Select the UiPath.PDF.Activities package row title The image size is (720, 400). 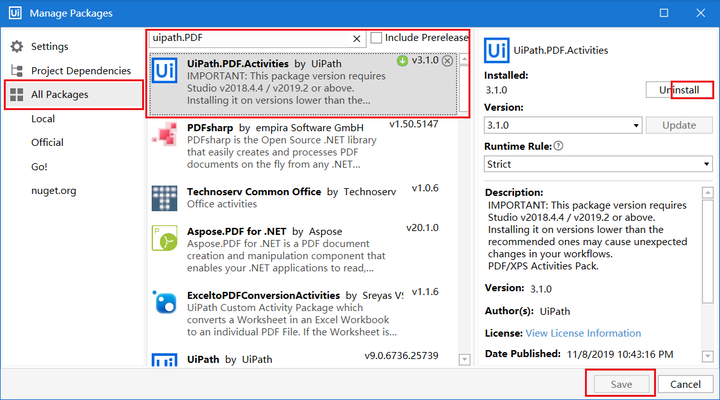[238, 64]
